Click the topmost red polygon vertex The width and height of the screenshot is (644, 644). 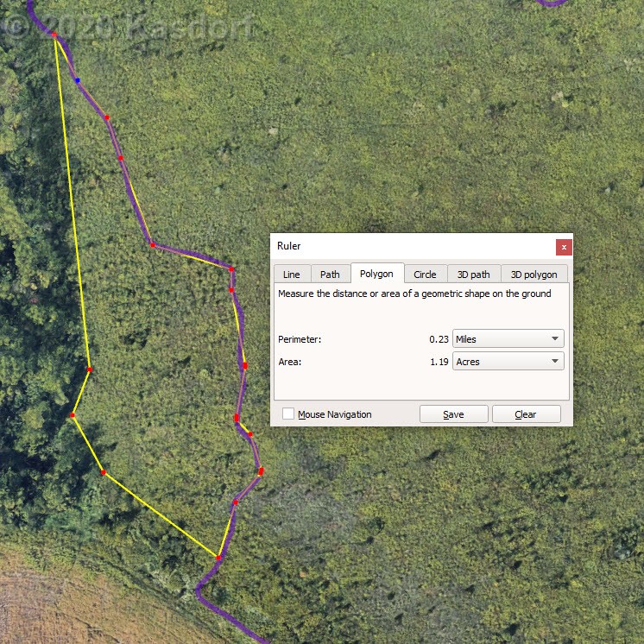[54, 35]
